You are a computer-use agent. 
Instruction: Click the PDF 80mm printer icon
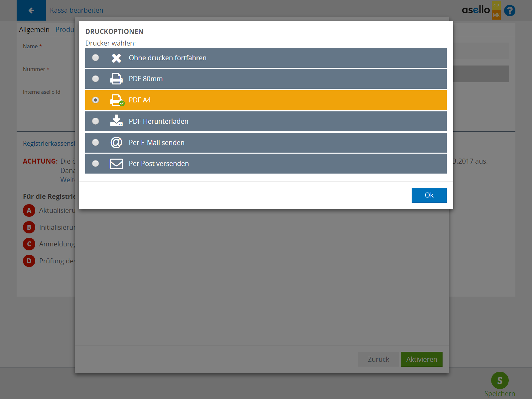point(116,79)
